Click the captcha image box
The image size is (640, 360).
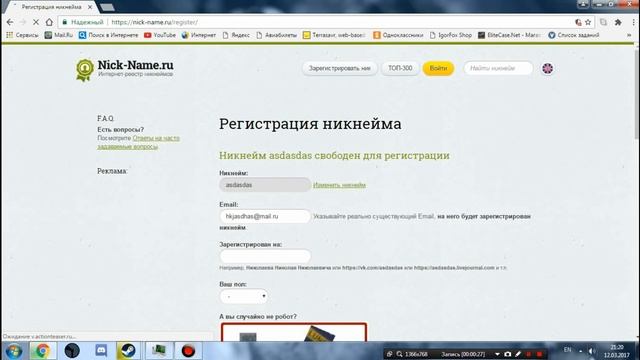point(293,332)
